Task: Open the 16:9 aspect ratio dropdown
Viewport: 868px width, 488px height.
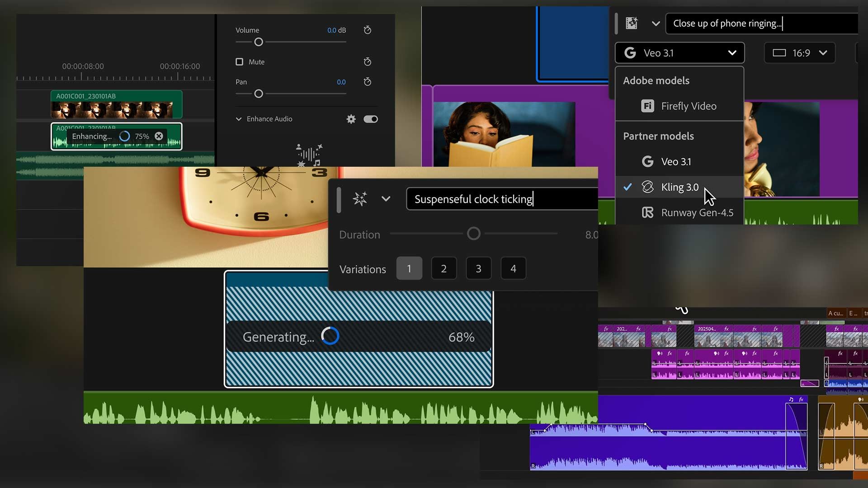Action: (799, 53)
